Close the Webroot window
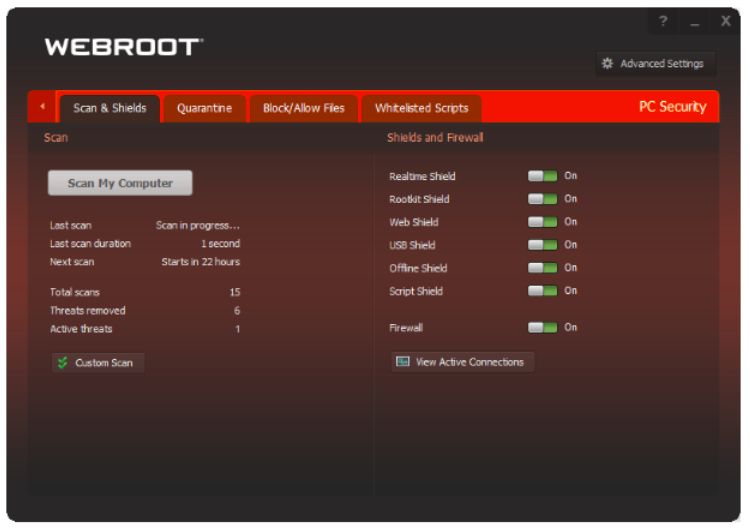The height and width of the screenshot is (530, 750). tap(726, 21)
